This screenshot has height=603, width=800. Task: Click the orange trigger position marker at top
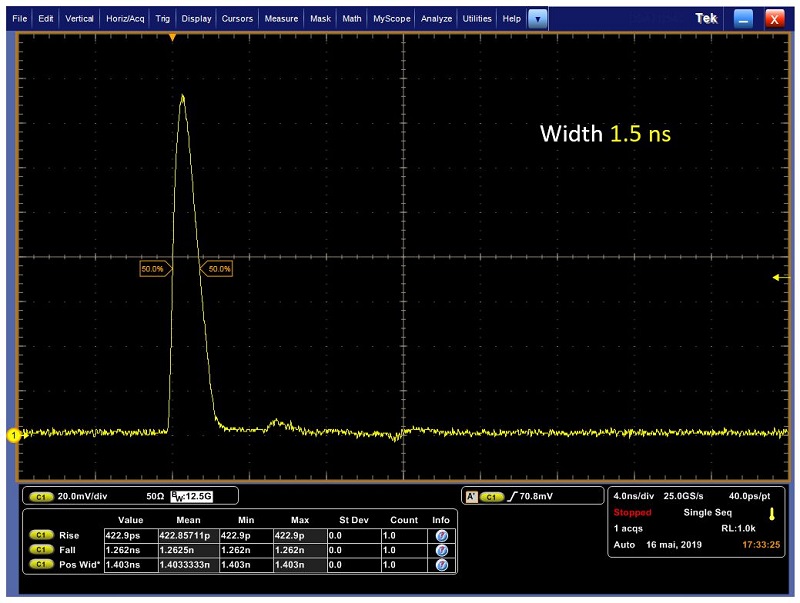[172, 37]
